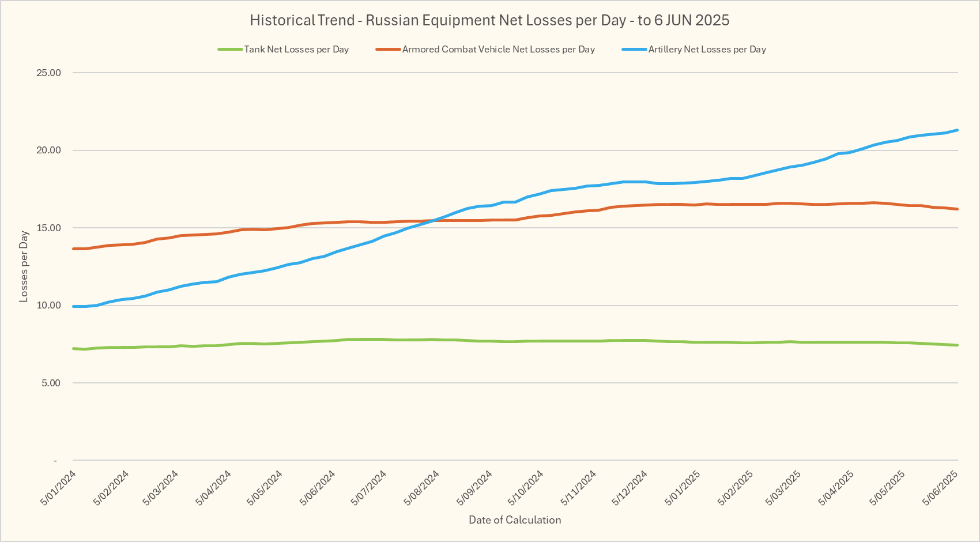Click the 15.00 value axis label

click(x=48, y=228)
